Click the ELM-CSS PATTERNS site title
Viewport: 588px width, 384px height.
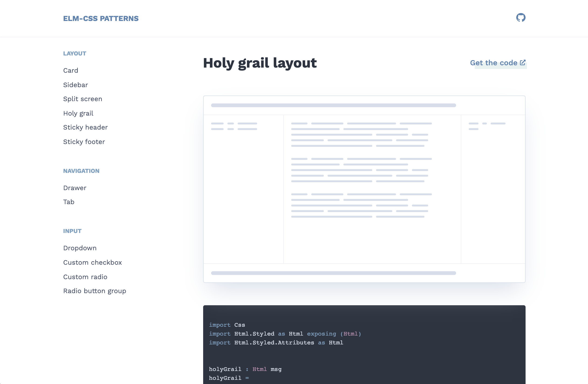[101, 19]
